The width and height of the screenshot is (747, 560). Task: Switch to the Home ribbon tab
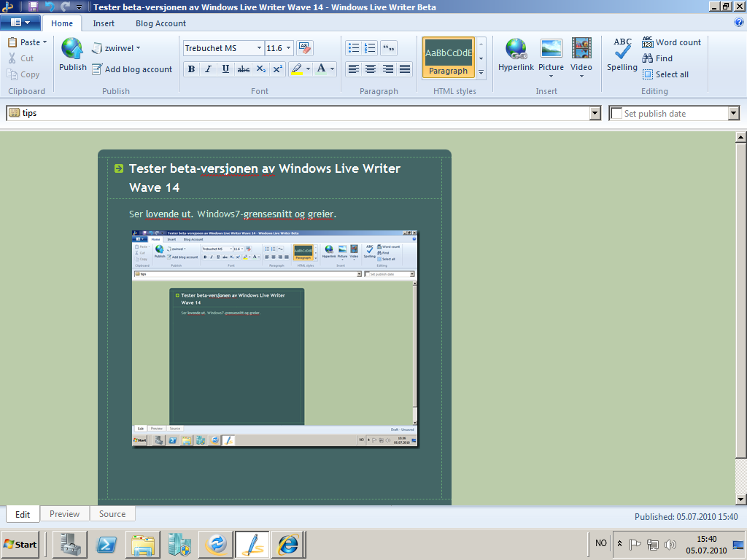pos(62,23)
